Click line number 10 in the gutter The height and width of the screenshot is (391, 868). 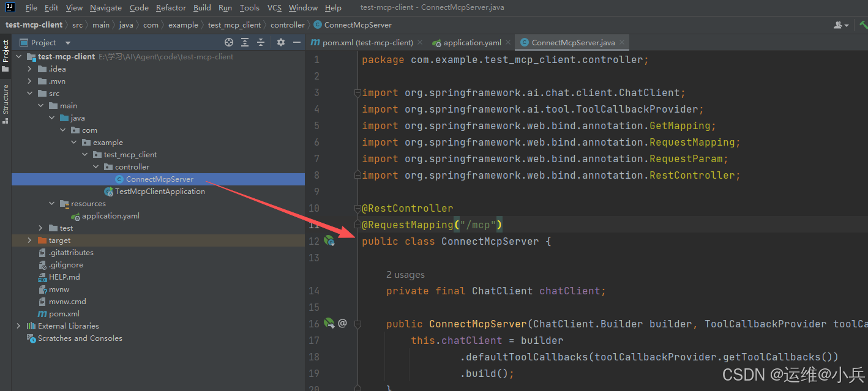click(313, 208)
